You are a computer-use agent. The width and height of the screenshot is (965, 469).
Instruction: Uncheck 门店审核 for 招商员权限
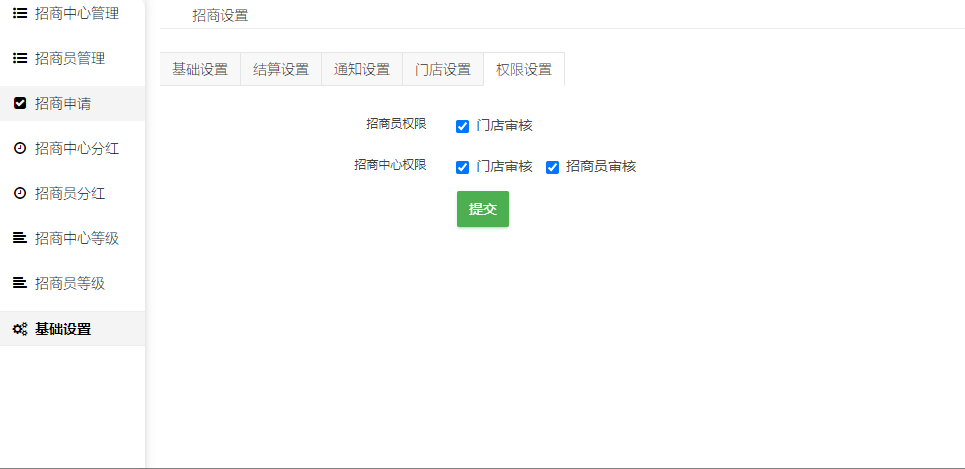click(x=462, y=126)
